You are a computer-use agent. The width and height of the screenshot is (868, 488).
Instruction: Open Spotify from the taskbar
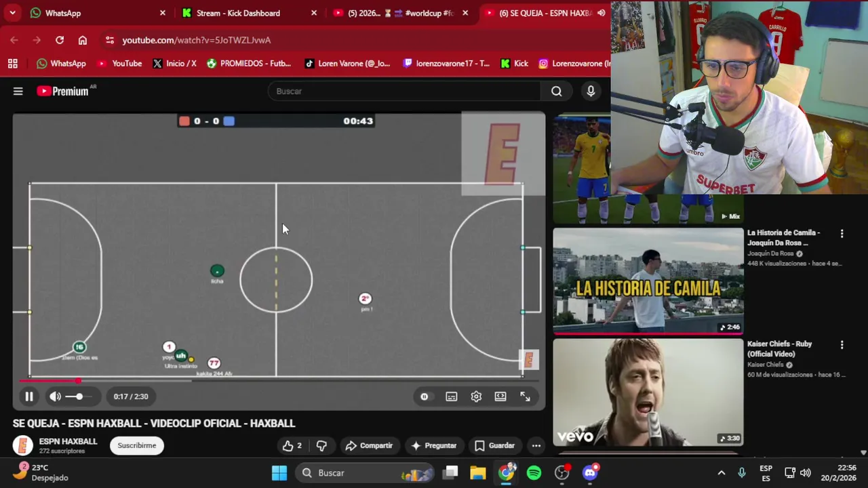[534, 472]
